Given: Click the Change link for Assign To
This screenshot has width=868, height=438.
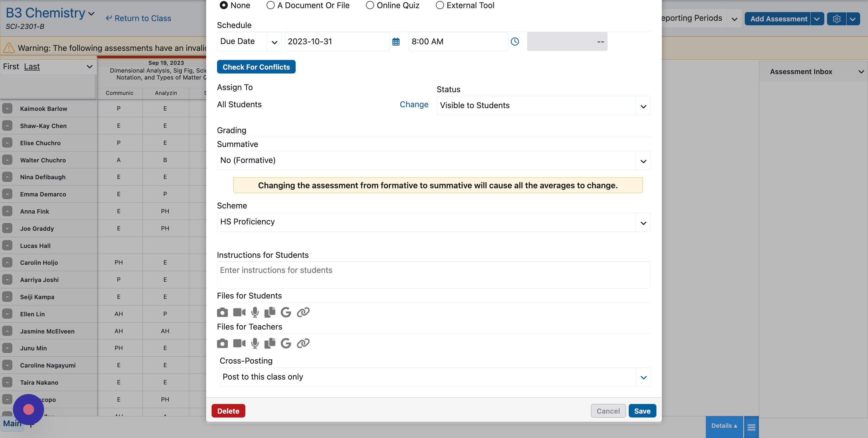Looking at the screenshot, I should [x=414, y=104].
